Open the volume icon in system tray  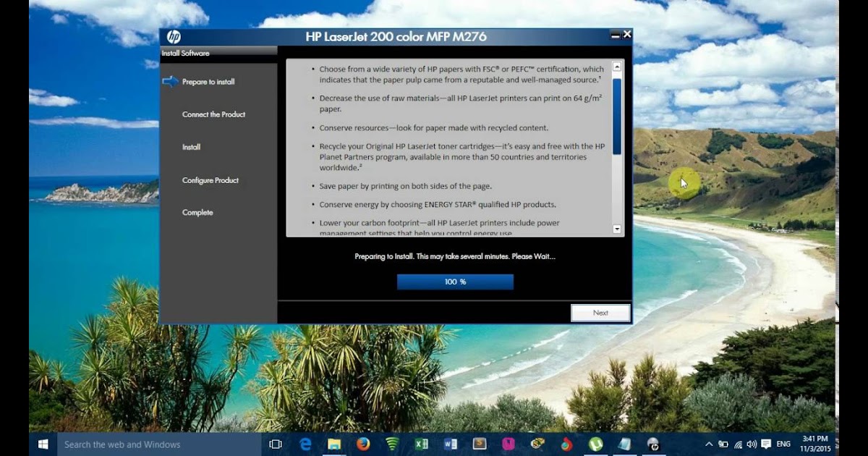click(x=752, y=444)
